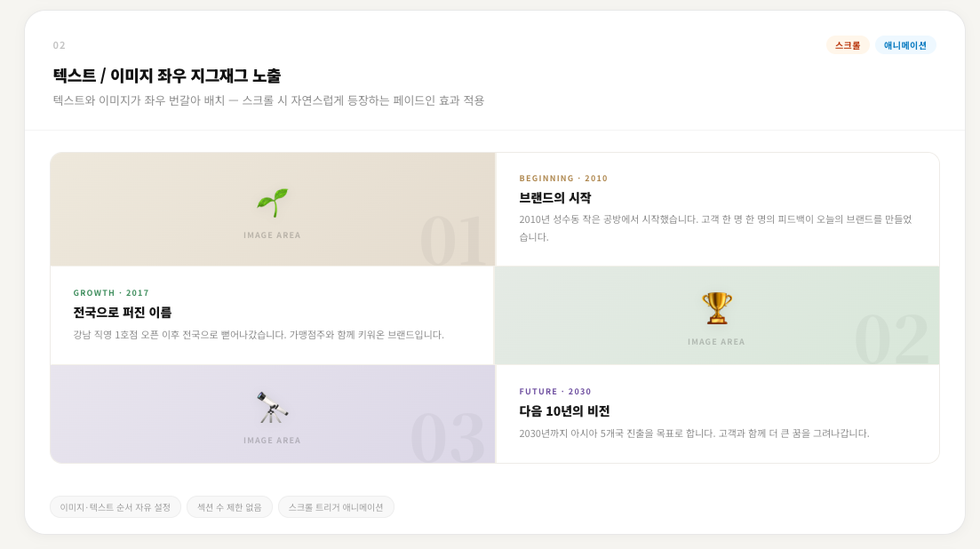Click the FUTURE · 2030 label

[x=555, y=391]
